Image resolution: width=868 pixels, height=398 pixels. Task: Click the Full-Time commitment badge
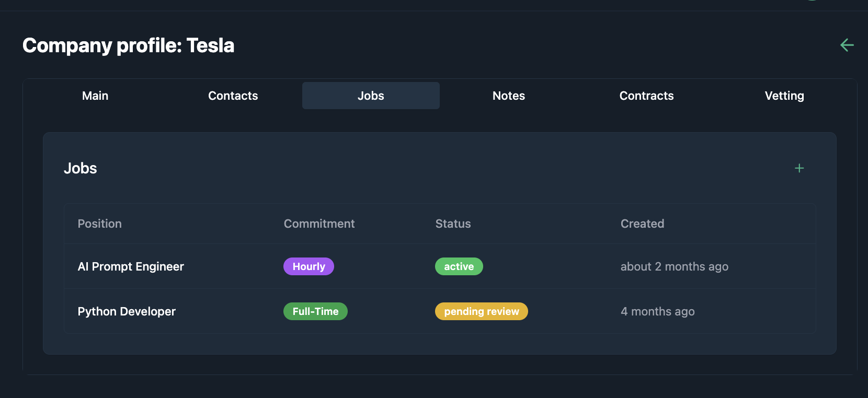[x=315, y=311]
